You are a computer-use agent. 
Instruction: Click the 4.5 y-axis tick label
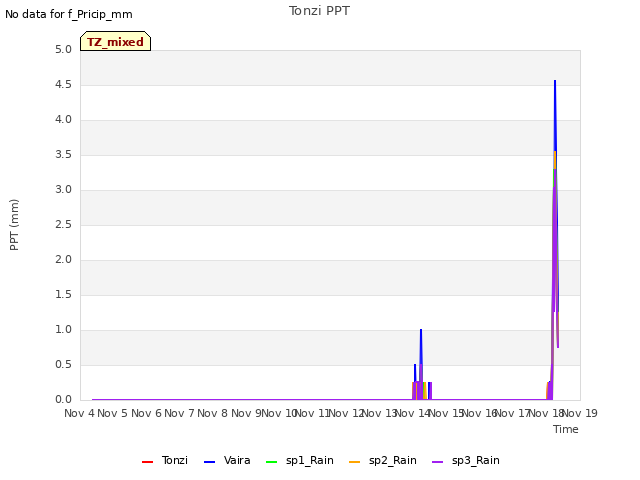click(x=63, y=84)
